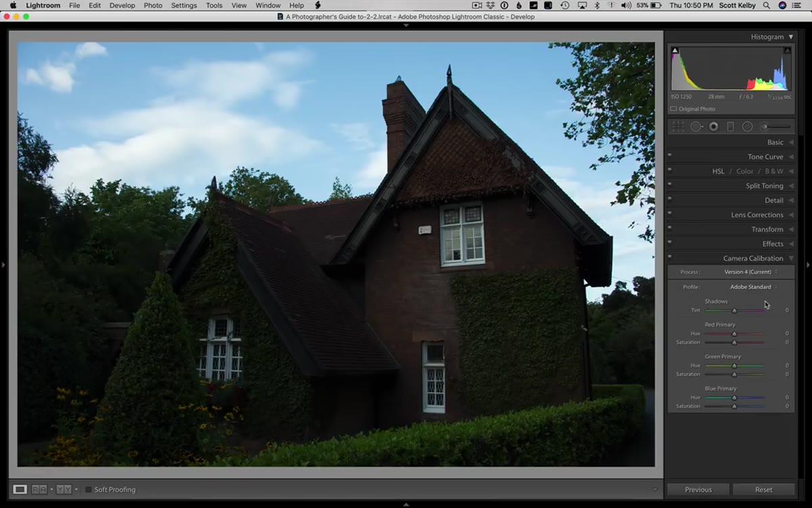Switch to the B & W tab

click(774, 171)
